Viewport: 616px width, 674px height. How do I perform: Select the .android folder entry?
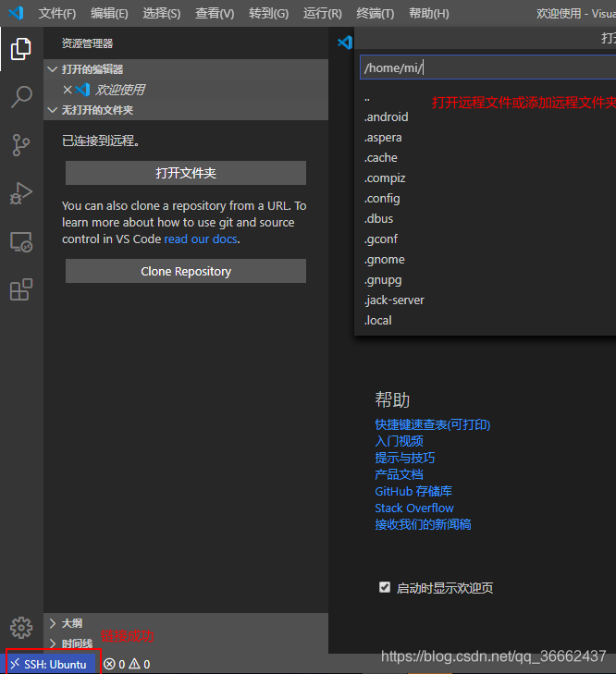pyautogui.click(x=486, y=116)
